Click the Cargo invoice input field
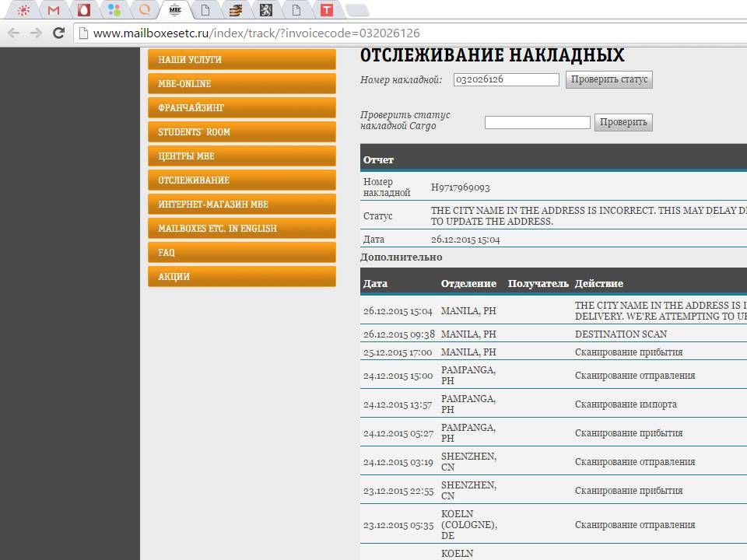The height and width of the screenshot is (560, 747). point(538,122)
